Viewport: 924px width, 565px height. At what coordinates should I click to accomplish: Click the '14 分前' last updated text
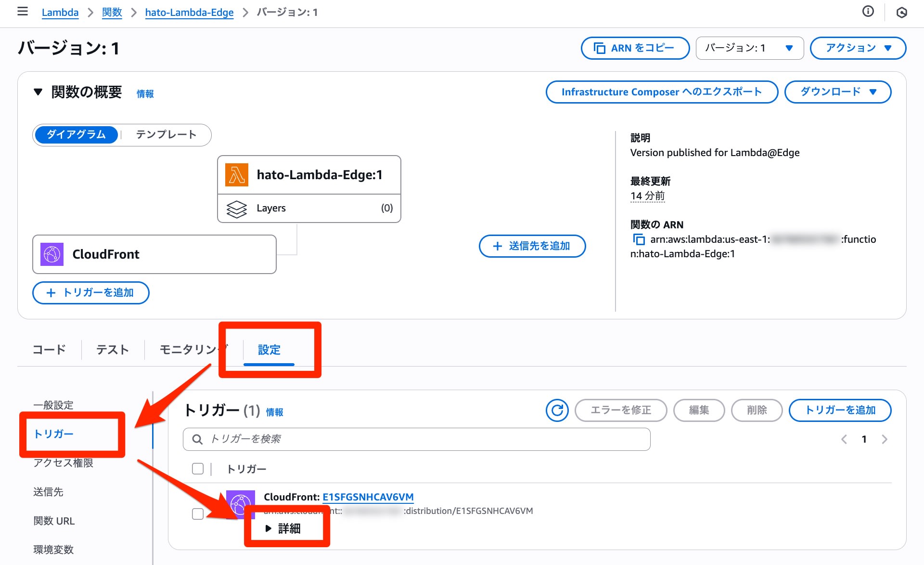[x=647, y=196]
